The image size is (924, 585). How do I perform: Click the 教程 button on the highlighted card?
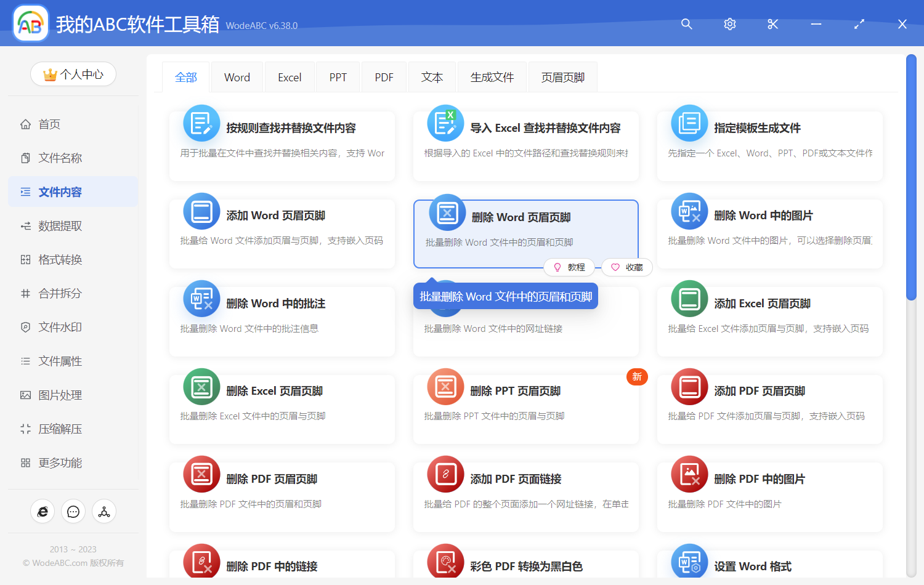569,267
